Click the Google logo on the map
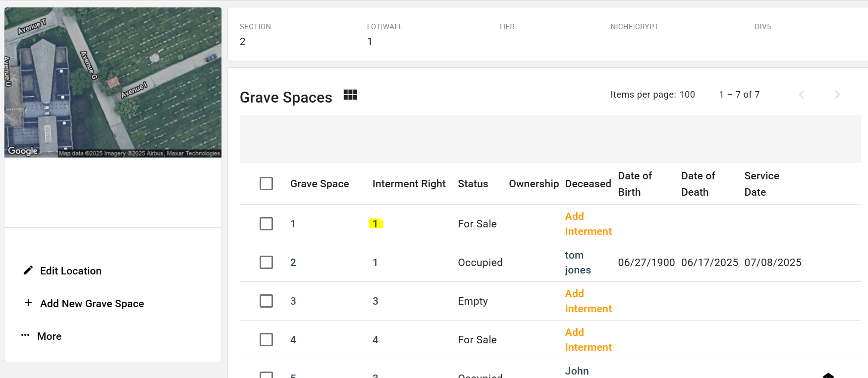This screenshot has width=868, height=378. click(23, 151)
